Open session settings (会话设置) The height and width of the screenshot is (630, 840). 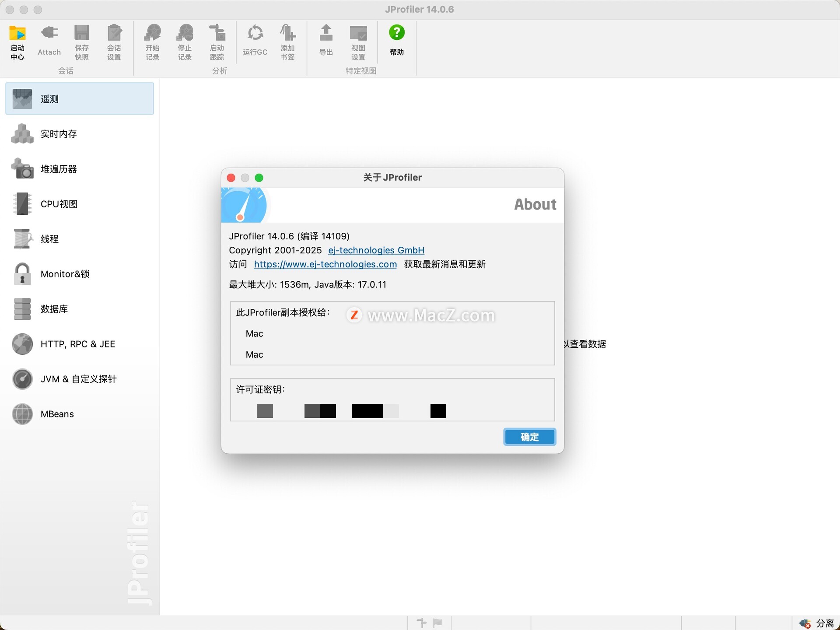[114, 42]
